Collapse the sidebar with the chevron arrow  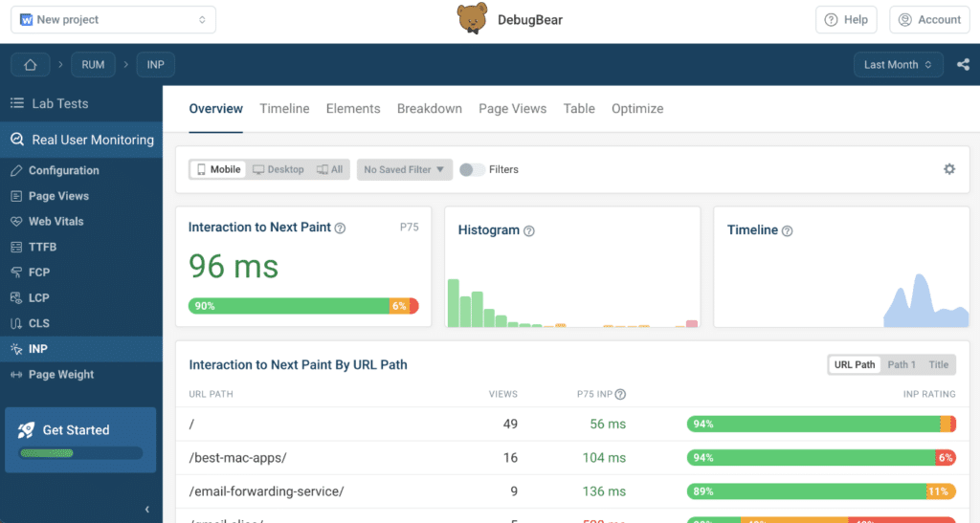tap(146, 510)
